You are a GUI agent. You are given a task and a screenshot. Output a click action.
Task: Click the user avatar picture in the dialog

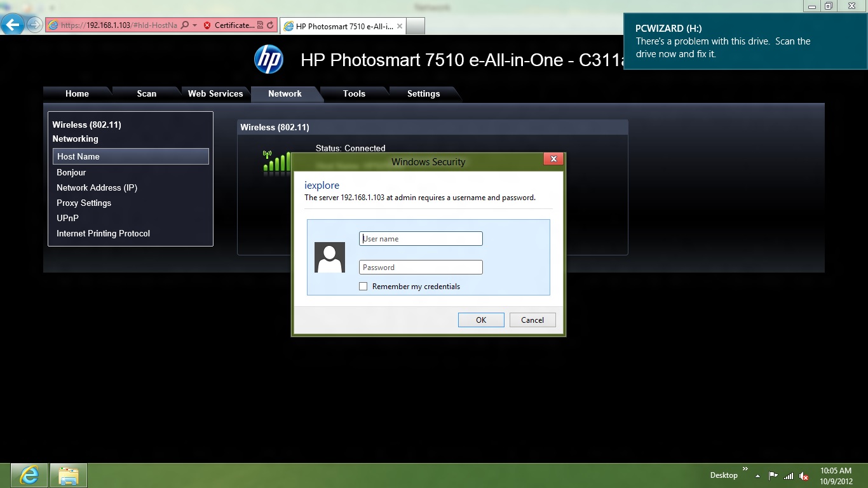330,257
